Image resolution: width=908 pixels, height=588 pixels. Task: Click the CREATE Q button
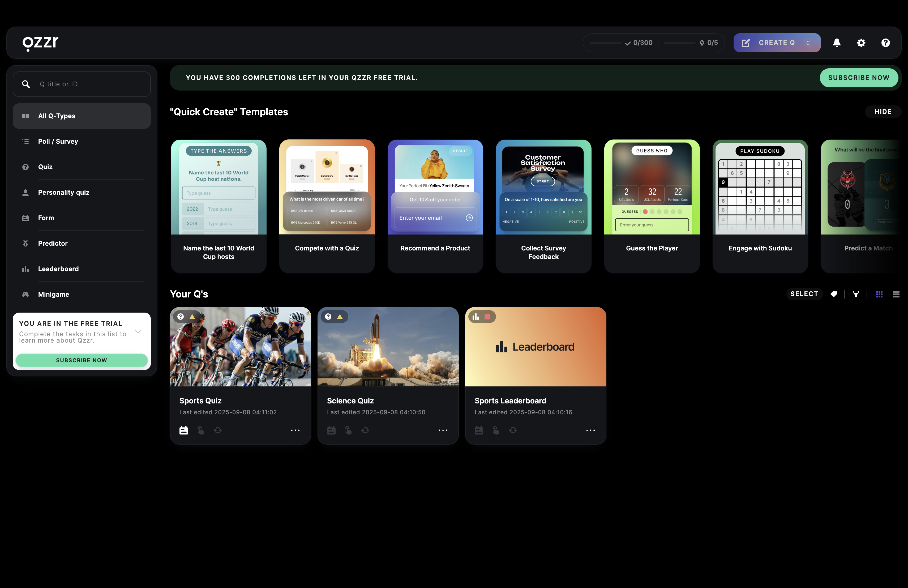pyautogui.click(x=776, y=43)
